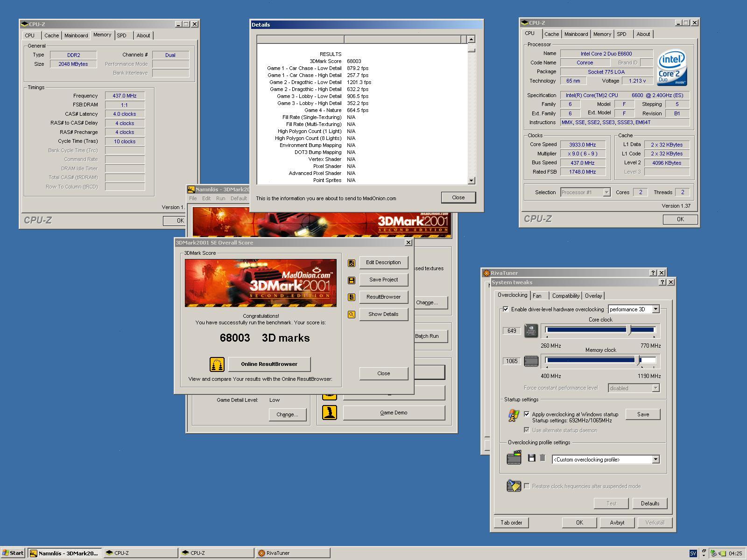The image size is (747, 560).
Task: Open the Cache tab in left CPU-Z
Action: click(x=52, y=35)
